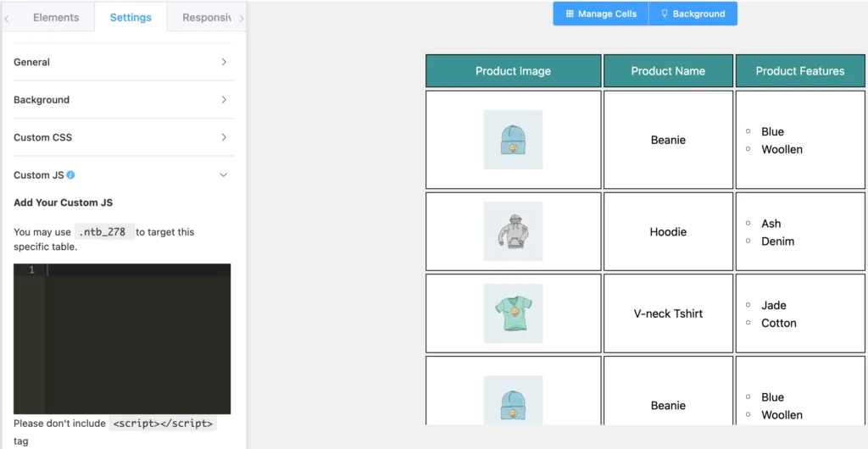
Task: Switch to the Elements tab
Action: click(x=56, y=18)
